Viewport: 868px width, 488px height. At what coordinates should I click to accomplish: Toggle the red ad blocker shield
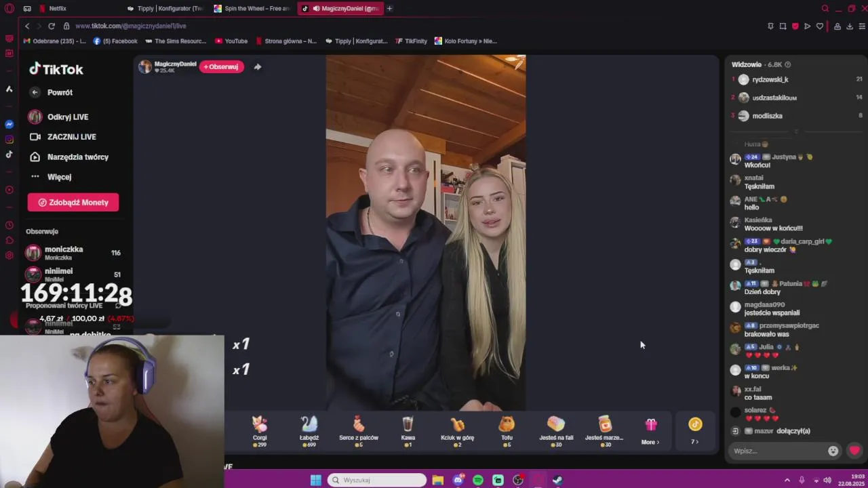click(x=795, y=26)
